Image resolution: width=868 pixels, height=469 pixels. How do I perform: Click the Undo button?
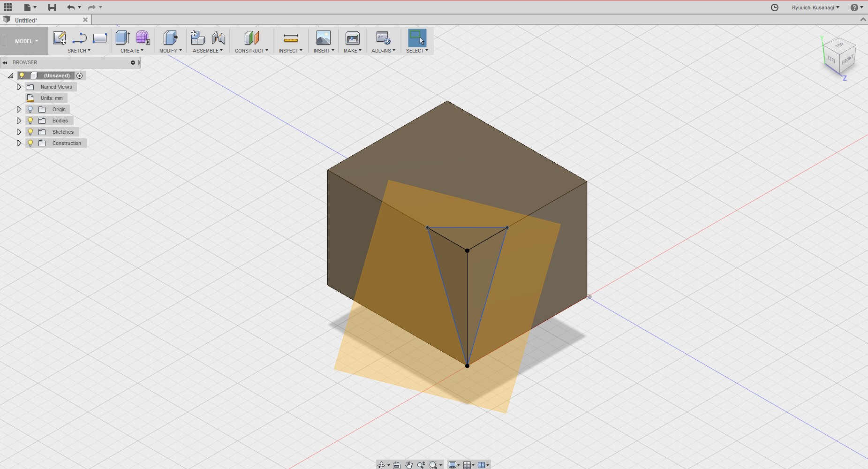tap(70, 7)
